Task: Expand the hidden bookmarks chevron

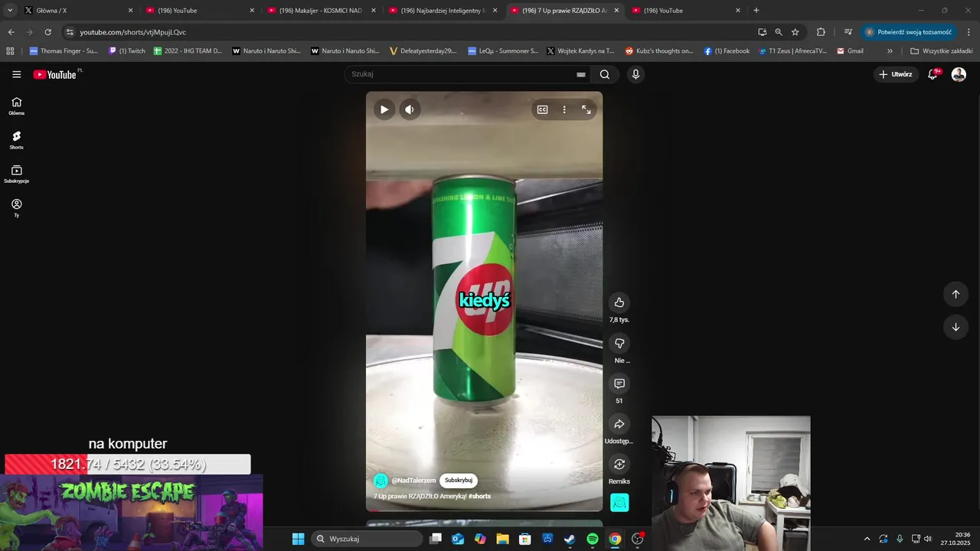Action: [x=890, y=51]
